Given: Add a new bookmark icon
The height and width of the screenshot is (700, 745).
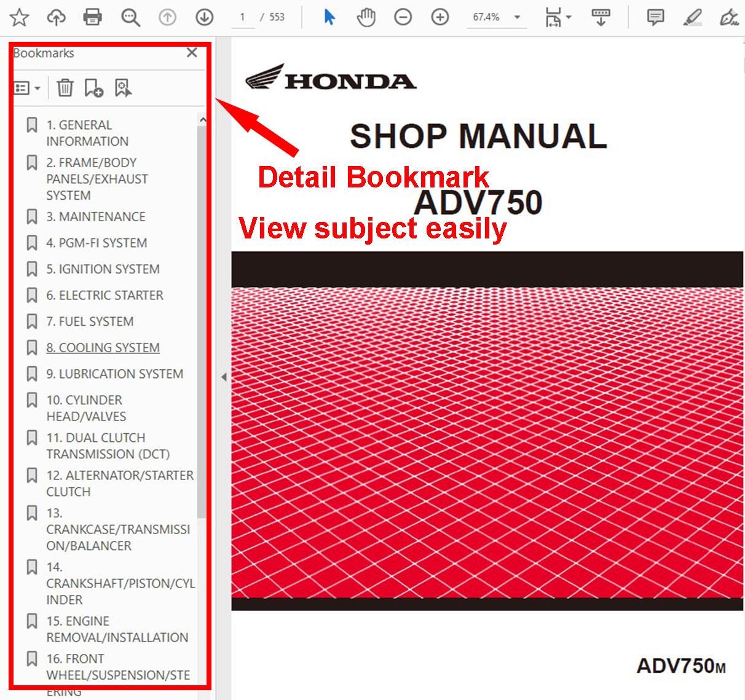Looking at the screenshot, I should [93, 88].
